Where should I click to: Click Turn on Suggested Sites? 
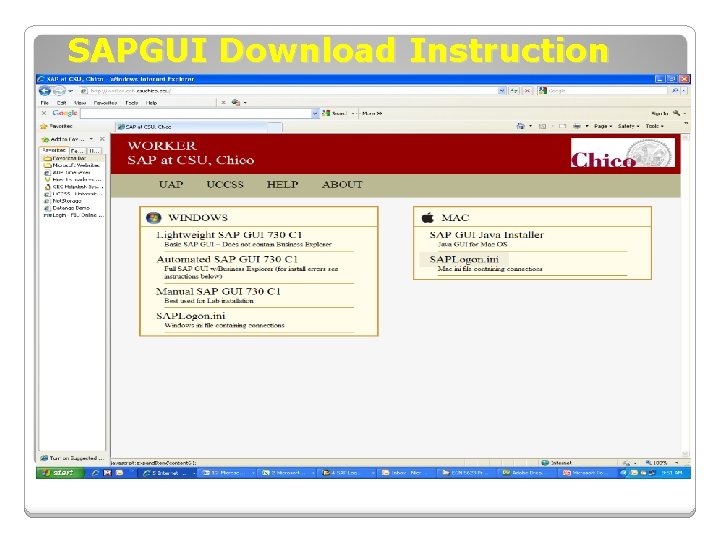(x=73, y=458)
